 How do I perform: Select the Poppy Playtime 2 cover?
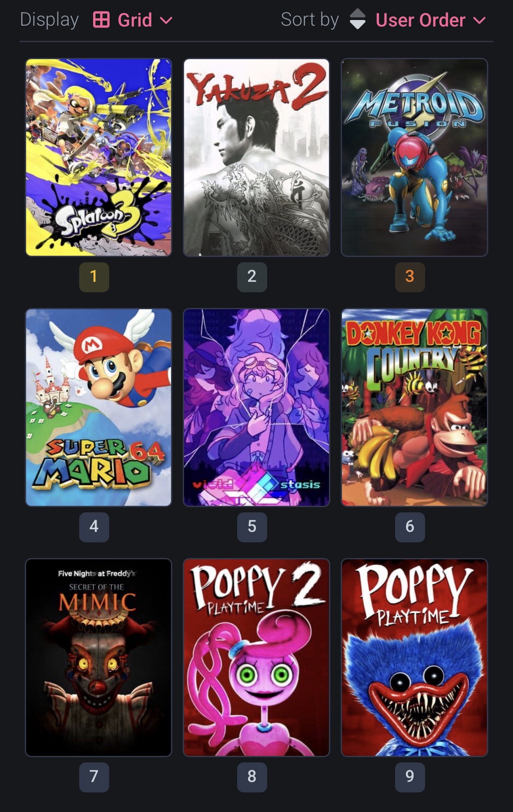coord(256,658)
